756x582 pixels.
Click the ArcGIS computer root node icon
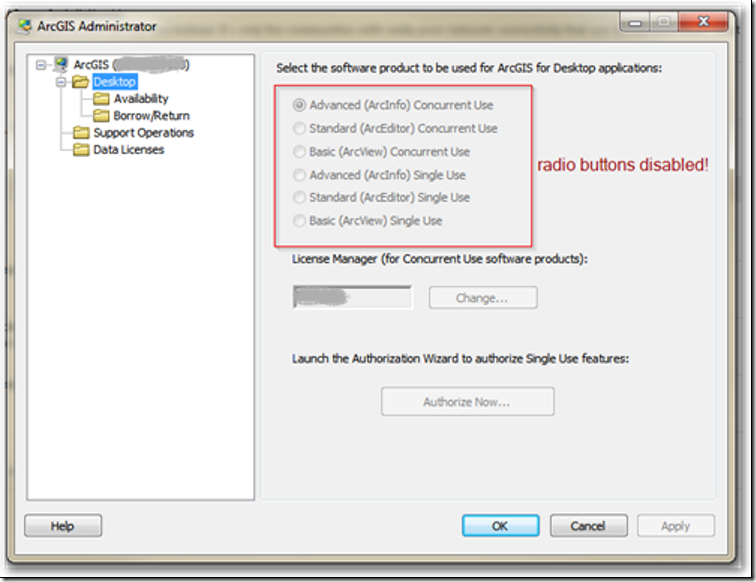pos(62,65)
